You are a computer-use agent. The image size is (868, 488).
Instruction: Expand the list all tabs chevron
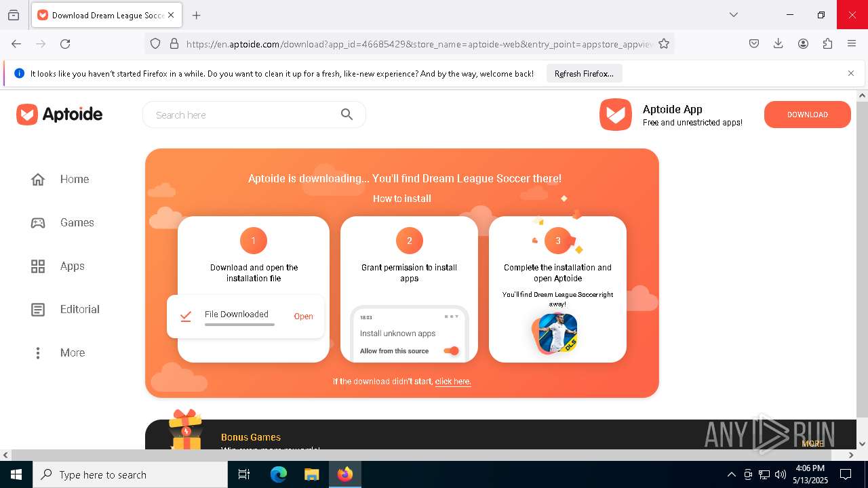pyautogui.click(x=733, y=15)
